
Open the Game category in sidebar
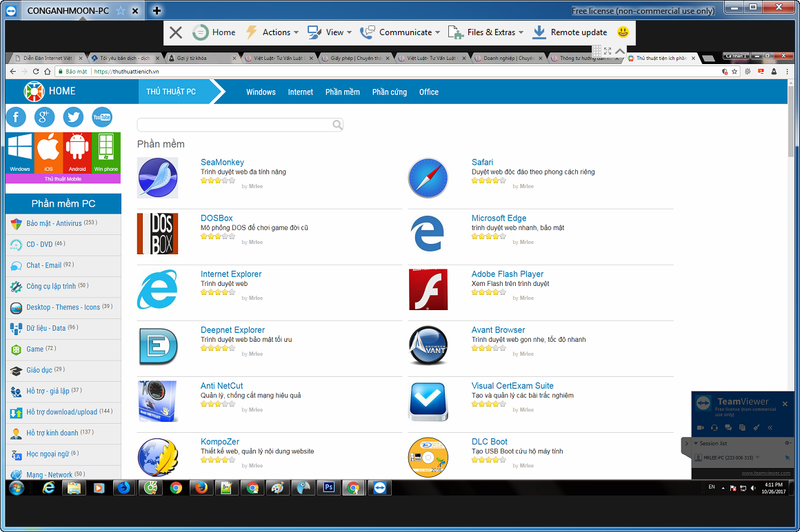point(35,349)
